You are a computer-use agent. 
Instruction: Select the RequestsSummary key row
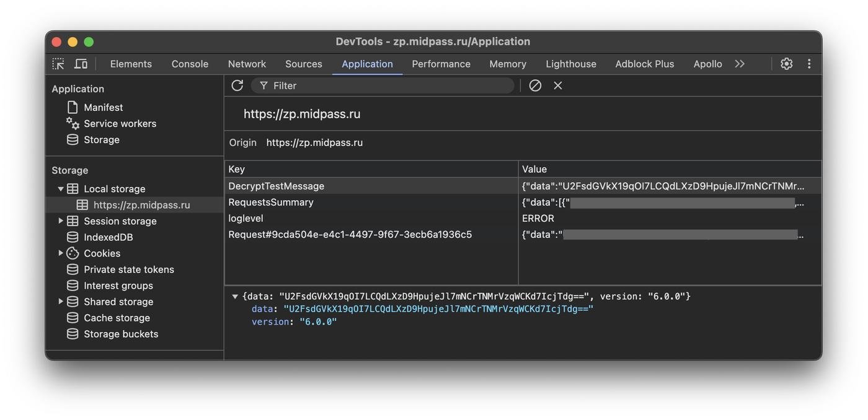[371, 202]
